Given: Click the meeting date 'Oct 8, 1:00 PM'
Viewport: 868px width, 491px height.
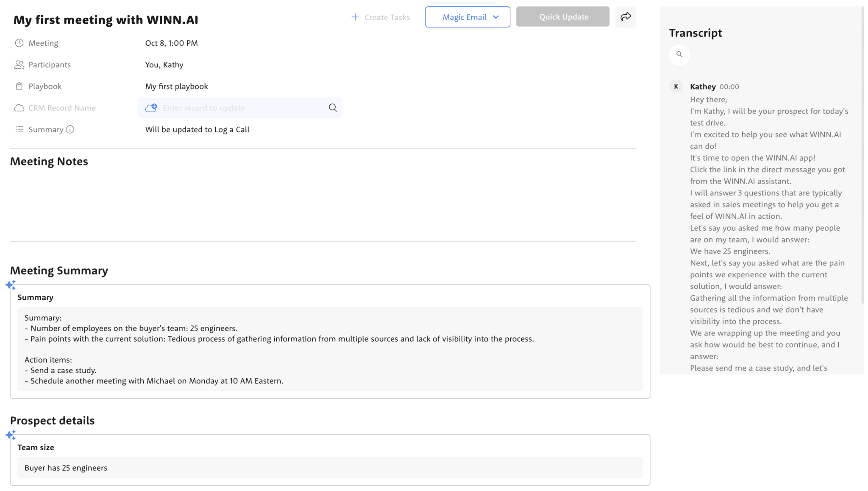Looking at the screenshot, I should pos(172,43).
